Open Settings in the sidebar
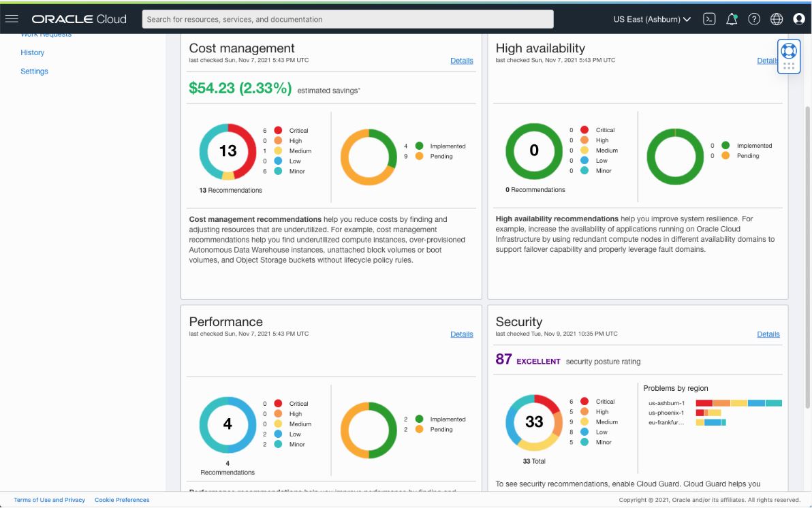The height and width of the screenshot is (508, 812). point(34,71)
